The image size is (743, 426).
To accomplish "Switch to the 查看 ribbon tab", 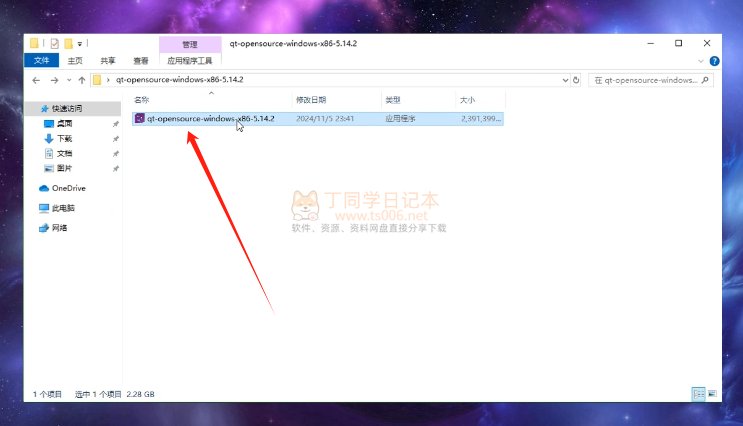I will pos(141,61).
